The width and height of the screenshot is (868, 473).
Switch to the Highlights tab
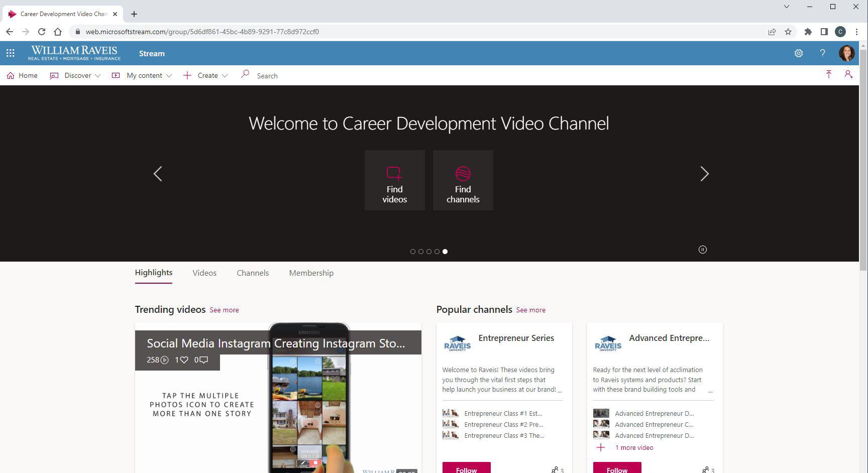(154, 273)
